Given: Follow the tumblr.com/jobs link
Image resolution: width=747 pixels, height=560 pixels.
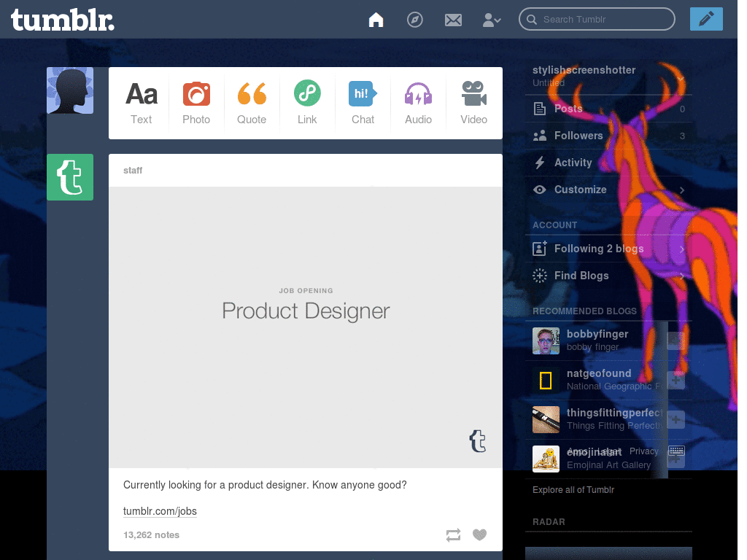Looking at the screenshot, I should coord(160,511).
